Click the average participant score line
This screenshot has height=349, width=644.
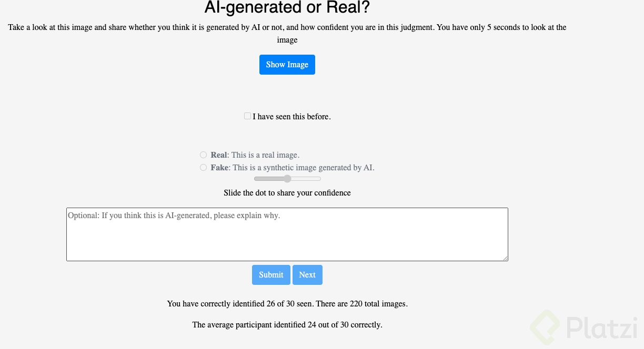coord(287,325)
